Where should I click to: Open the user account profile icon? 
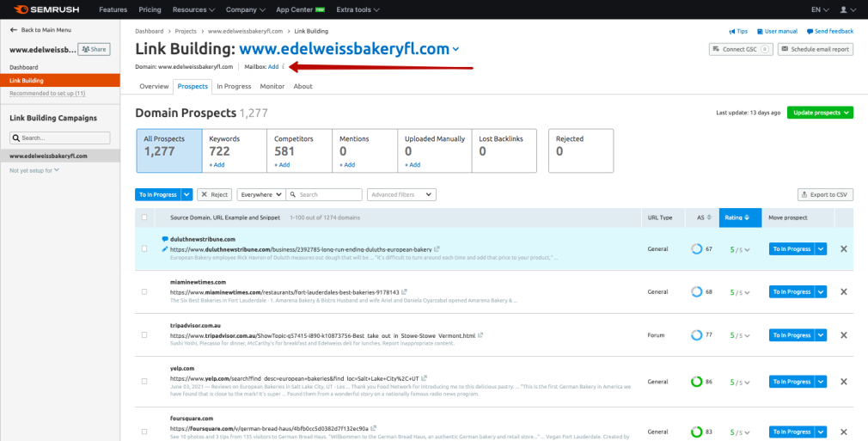(x=843, y=9)
